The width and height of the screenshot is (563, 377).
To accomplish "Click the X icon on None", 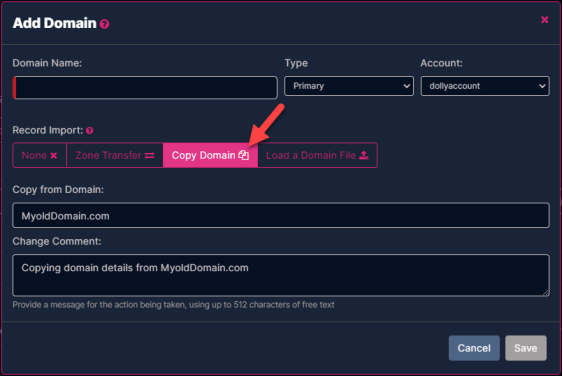I will tap(54, 155).
